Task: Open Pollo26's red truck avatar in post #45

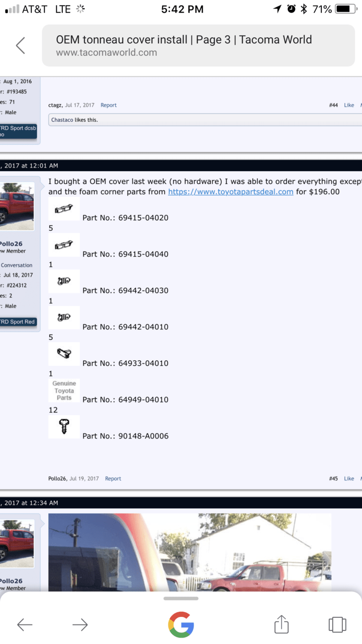Action: tap(17, 206)
